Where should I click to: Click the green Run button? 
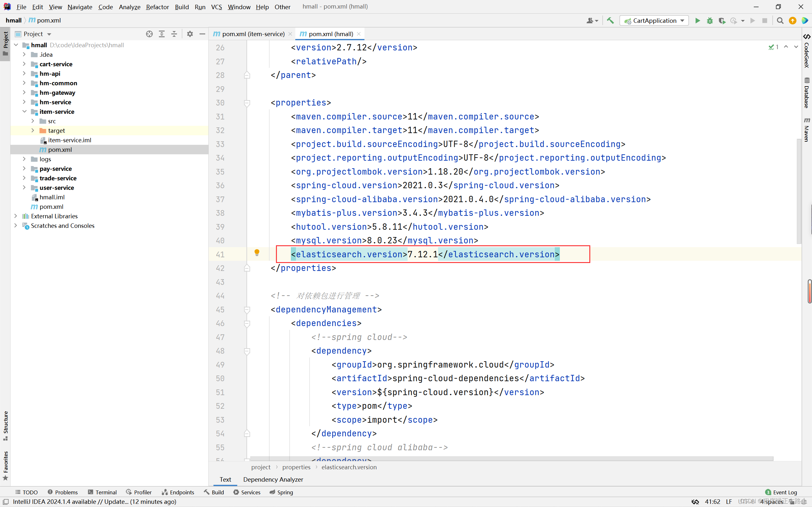tap(697, 21)
